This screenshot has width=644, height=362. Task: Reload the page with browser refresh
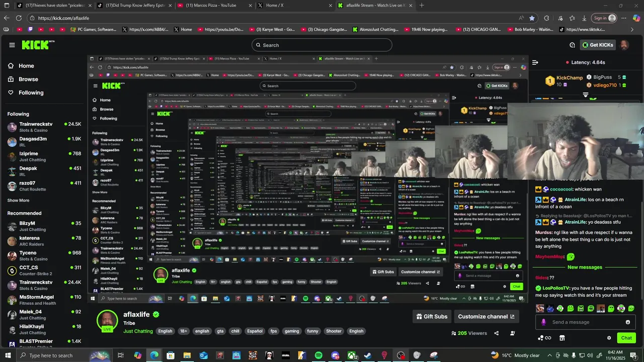pos(19,18)
